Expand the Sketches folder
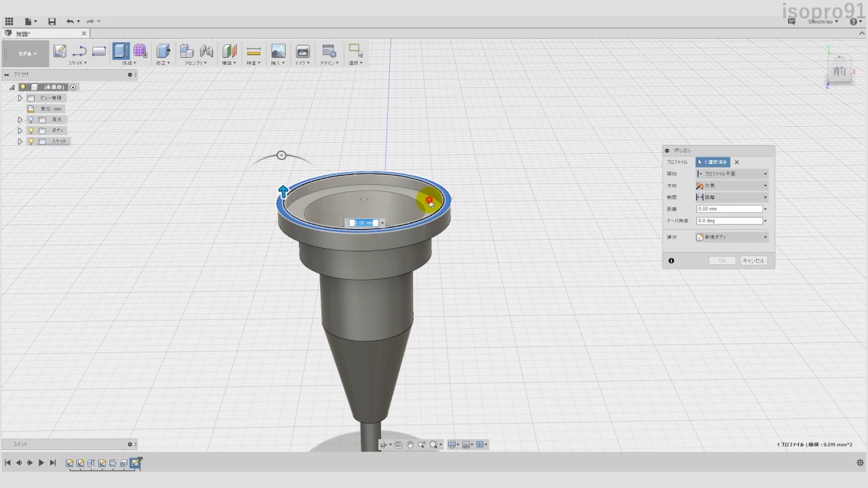Image resolution: width=868 pixels, height=488 pixels. pos(20,141)
